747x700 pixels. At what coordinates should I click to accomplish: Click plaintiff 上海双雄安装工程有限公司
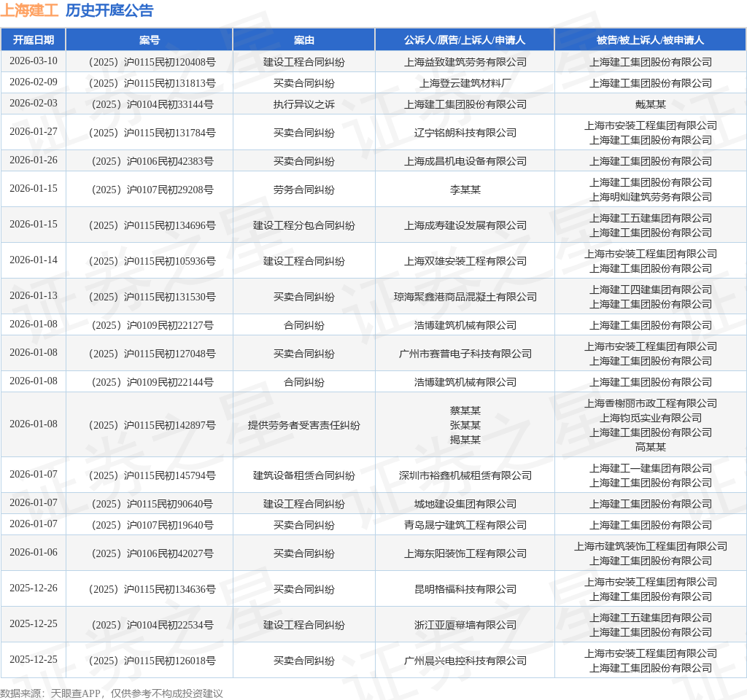click(x=465, y=261)
